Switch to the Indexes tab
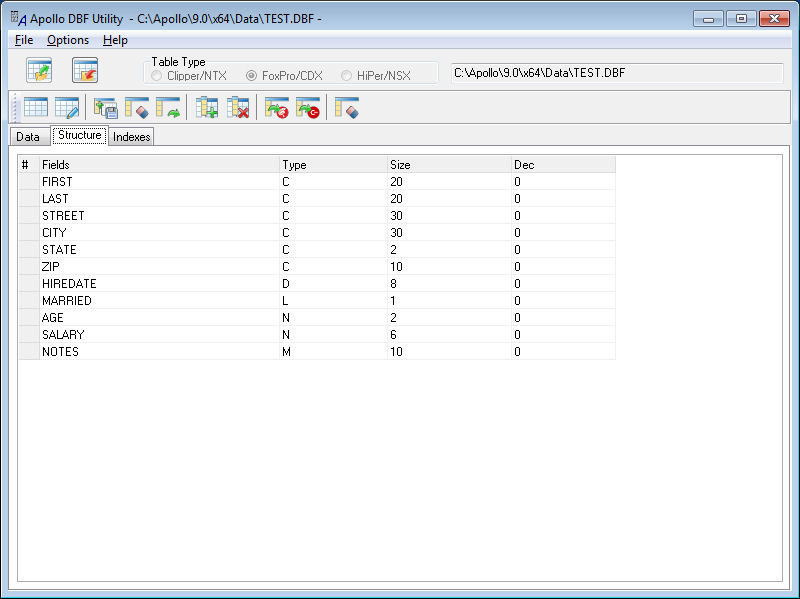This screenshot has width=800, height=599. click(132, 137)
